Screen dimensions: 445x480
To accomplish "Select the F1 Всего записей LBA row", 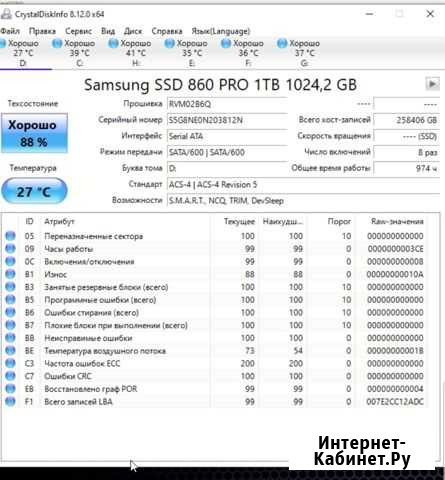I will [x=216, y=402].
